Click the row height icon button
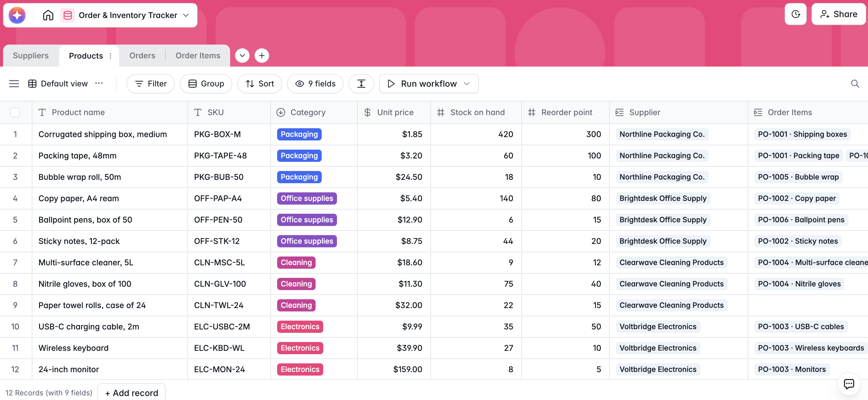 (361, 84)
